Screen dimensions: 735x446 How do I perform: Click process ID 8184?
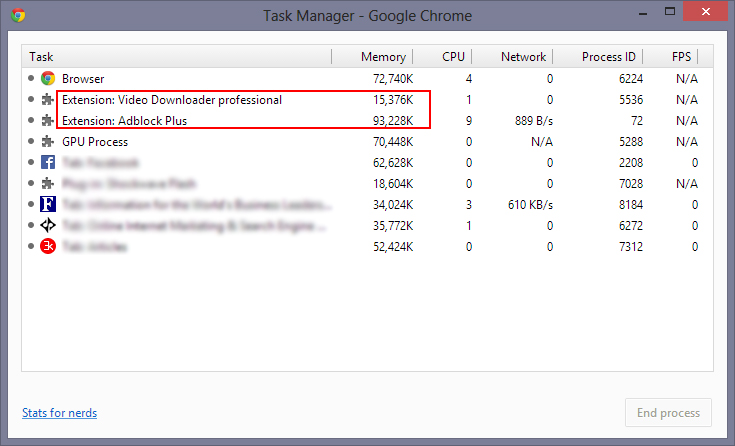tap(630, 205)
